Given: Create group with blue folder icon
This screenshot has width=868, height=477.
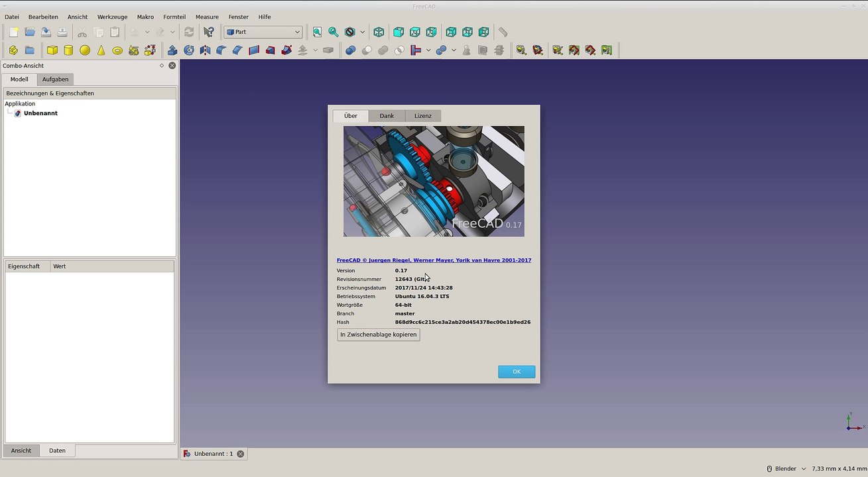Looking at the screenshot, I should click(30, 50).
